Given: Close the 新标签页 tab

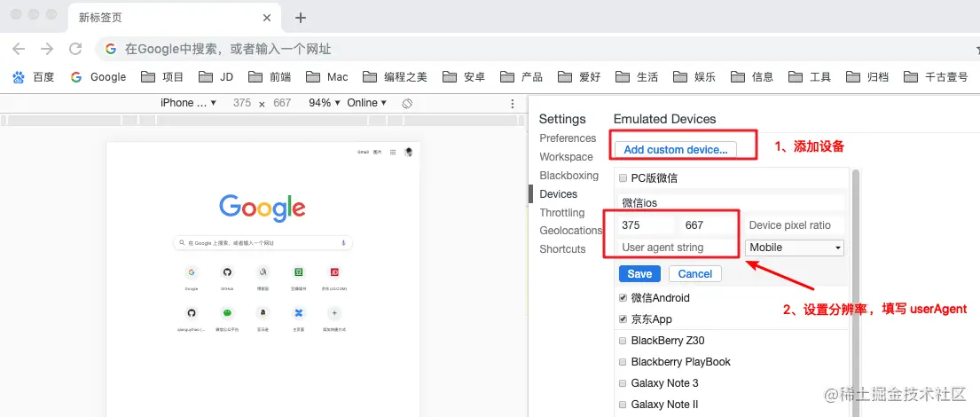Looking at the screenshot, I should click(267, 18).
